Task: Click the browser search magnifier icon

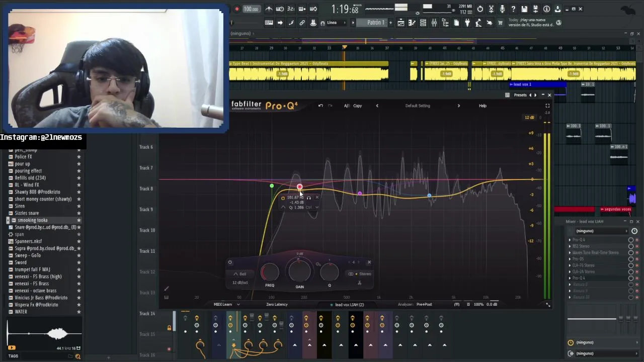Action: pyautogui.click(x=77, y=356)
